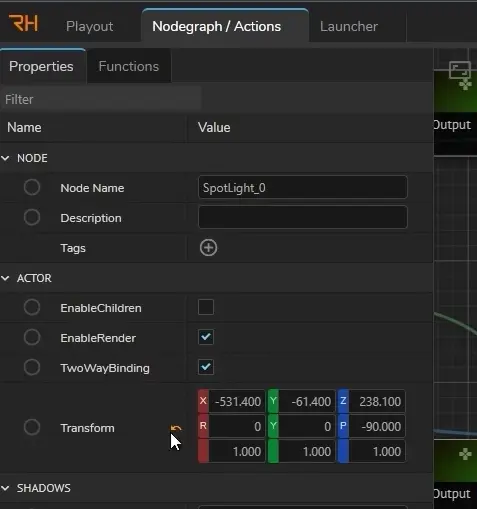Image resolution: width=477 pixels, height=509 pixels.
Task: Click the green Y position axis label
Action: tap(273, 401)
